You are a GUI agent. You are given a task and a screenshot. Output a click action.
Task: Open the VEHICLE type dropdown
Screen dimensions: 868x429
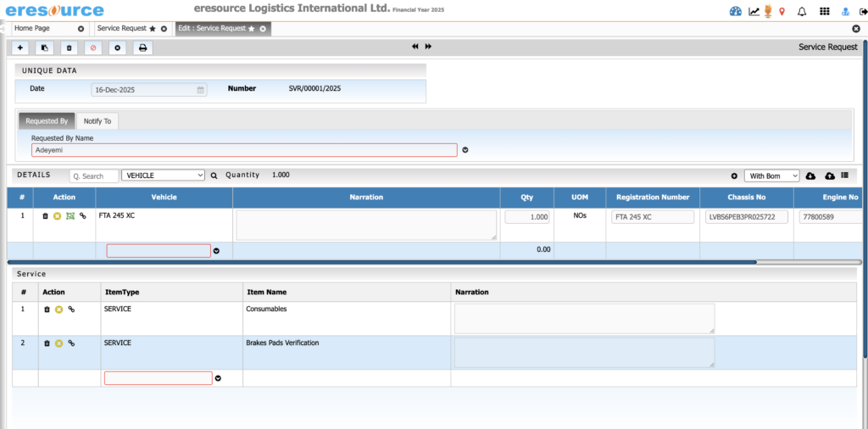point(164,175)
